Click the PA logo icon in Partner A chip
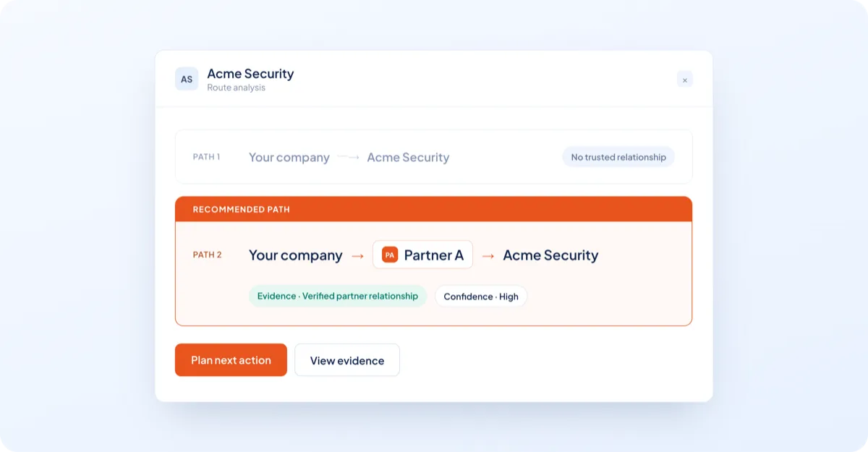868x452 pixels. [390, 255]
